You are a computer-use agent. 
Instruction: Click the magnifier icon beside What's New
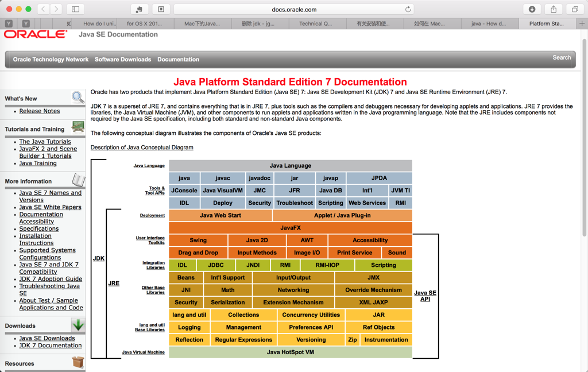point(78,98)
